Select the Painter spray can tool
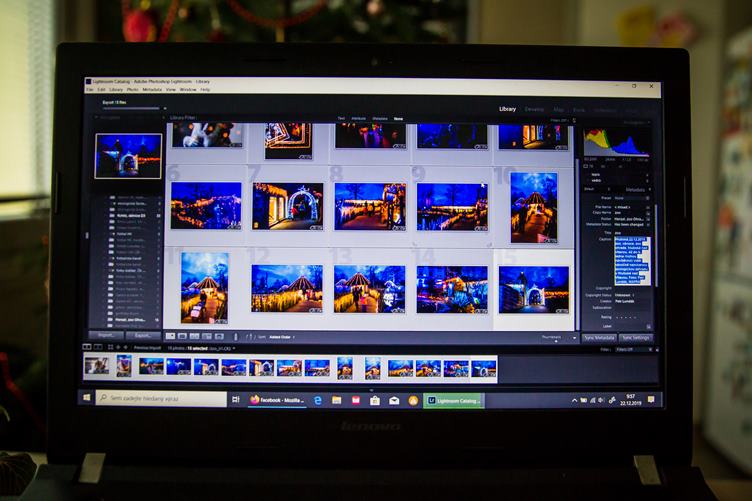Viewport: 752px width, 501px height. [235, 337]
